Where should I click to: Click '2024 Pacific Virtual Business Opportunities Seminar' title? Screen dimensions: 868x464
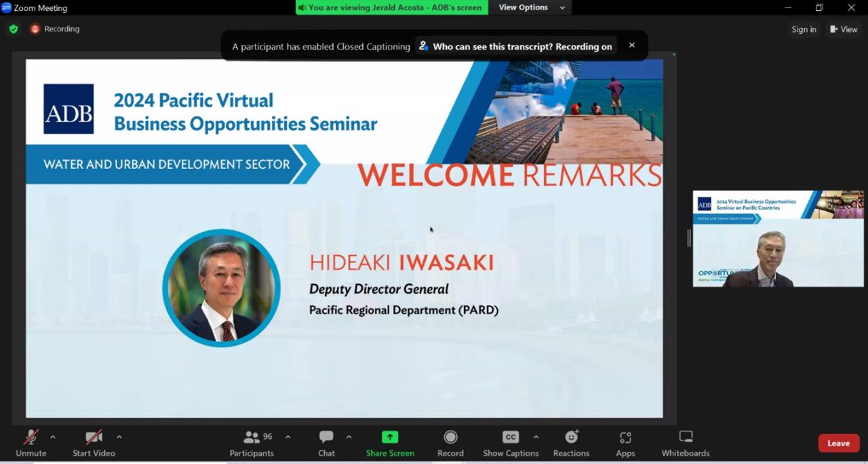[245, 112]
